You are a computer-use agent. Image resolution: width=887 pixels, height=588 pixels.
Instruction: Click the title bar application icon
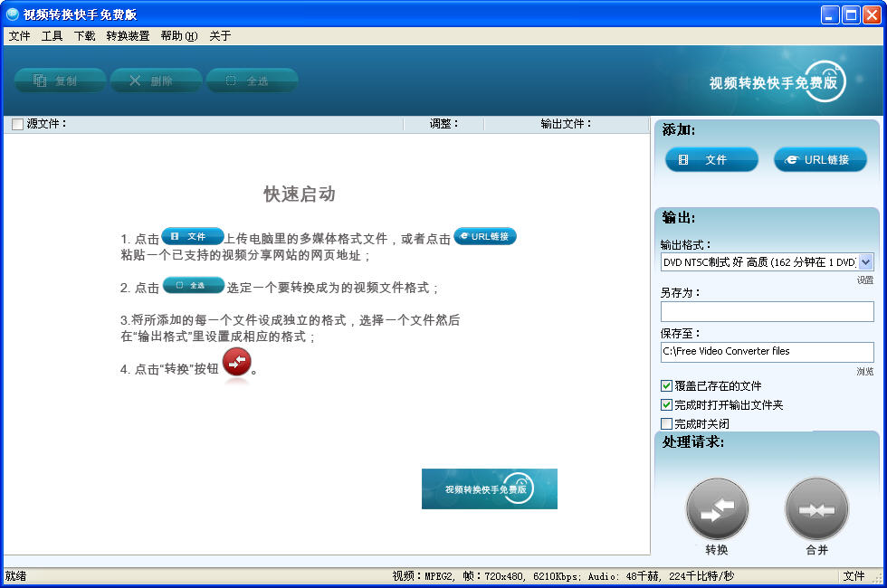pos(12,14)
